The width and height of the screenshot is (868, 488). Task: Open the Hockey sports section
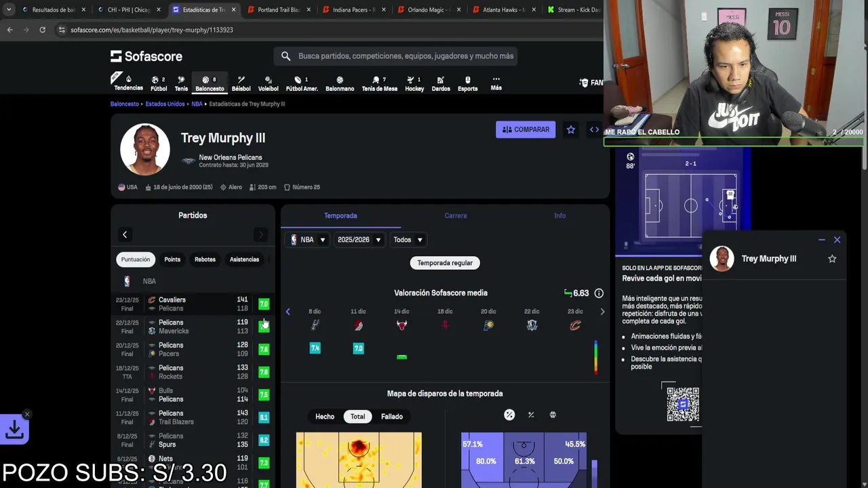pyautogui.click(x=414, y=83)
